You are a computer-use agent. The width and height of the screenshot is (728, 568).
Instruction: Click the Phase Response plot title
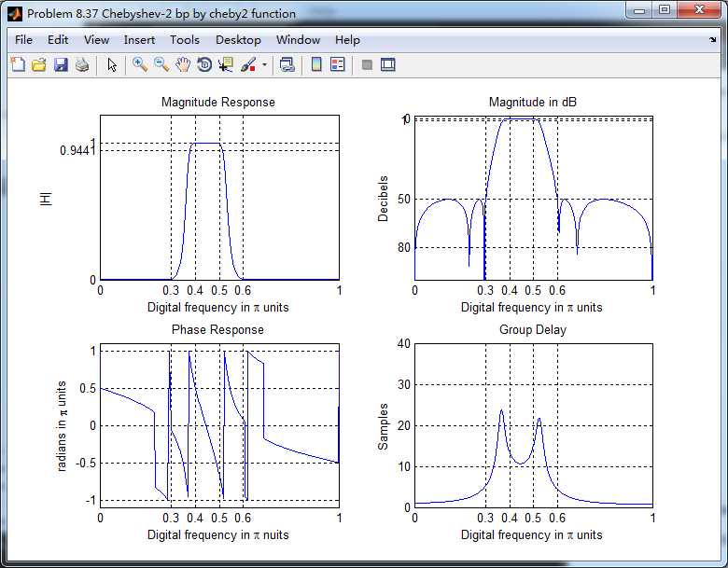point(217,329)
